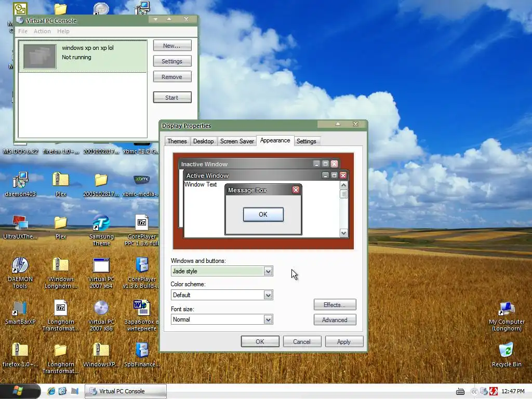The height and width of the screenshot is (399, 532).
Task: Click the preview scrollbar down arrow
Action: [x=343, y=233]
